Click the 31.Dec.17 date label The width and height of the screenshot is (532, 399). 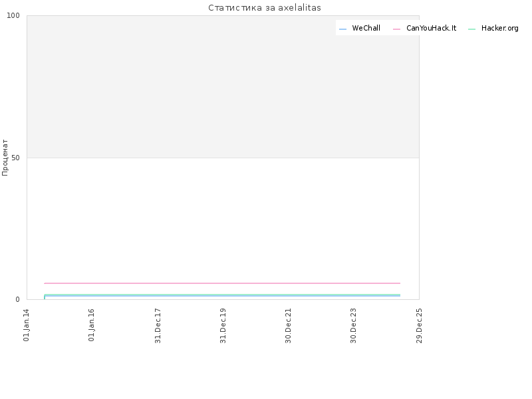pos(158,326)
